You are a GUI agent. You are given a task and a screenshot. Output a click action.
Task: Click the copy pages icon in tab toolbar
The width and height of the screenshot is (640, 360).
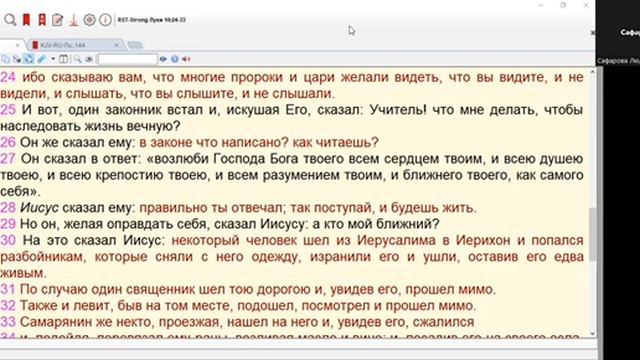(5, 59)
